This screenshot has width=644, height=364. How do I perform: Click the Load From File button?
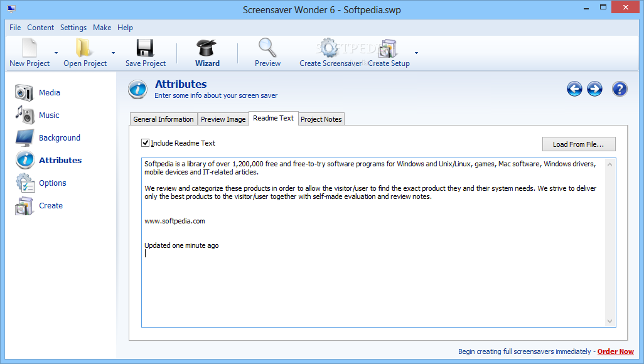(x=578, y=144)
